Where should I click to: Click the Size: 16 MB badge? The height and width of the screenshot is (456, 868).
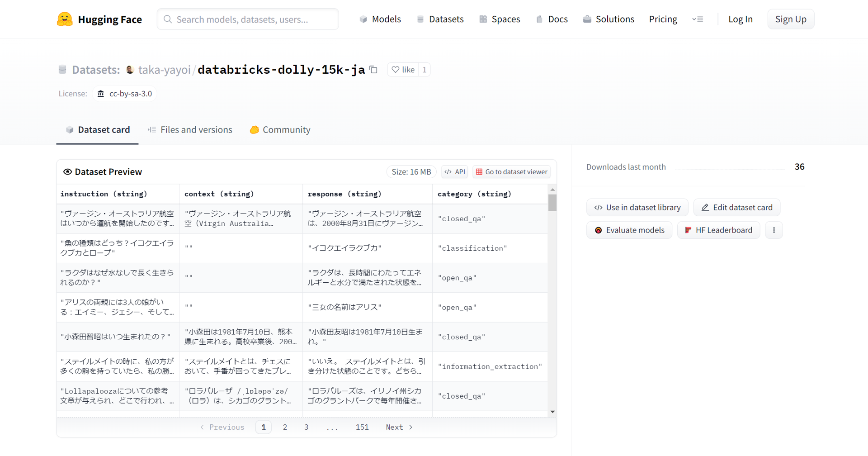(411, 172)
